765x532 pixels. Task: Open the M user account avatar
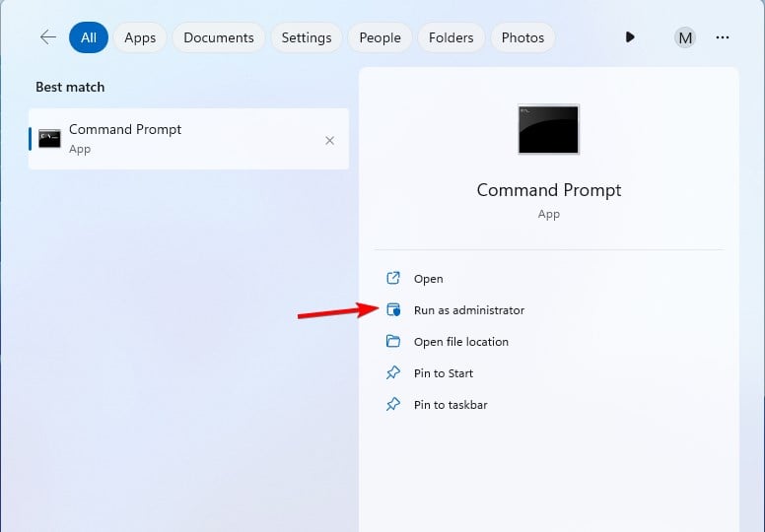(x=685, y=37)
